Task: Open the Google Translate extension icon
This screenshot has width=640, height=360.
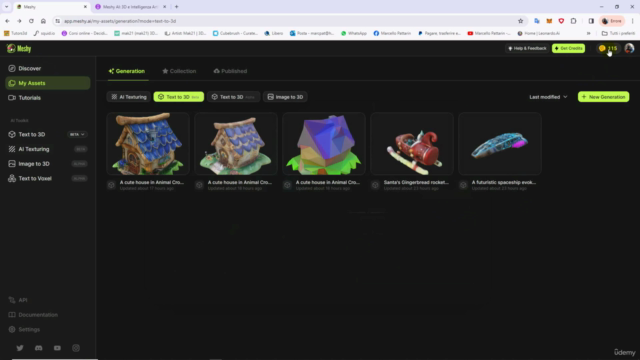Action: pos(537,21)
